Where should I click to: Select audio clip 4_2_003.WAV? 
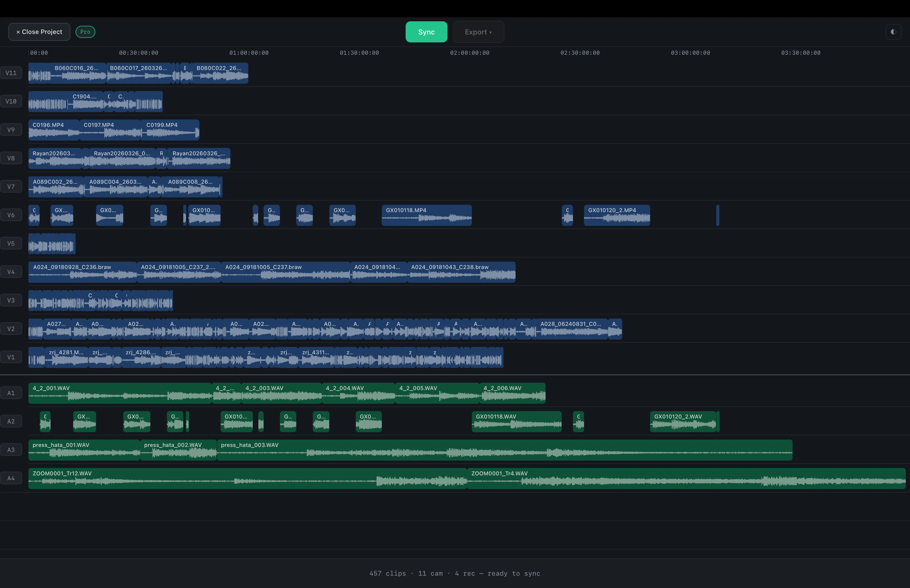click(281, 393)
